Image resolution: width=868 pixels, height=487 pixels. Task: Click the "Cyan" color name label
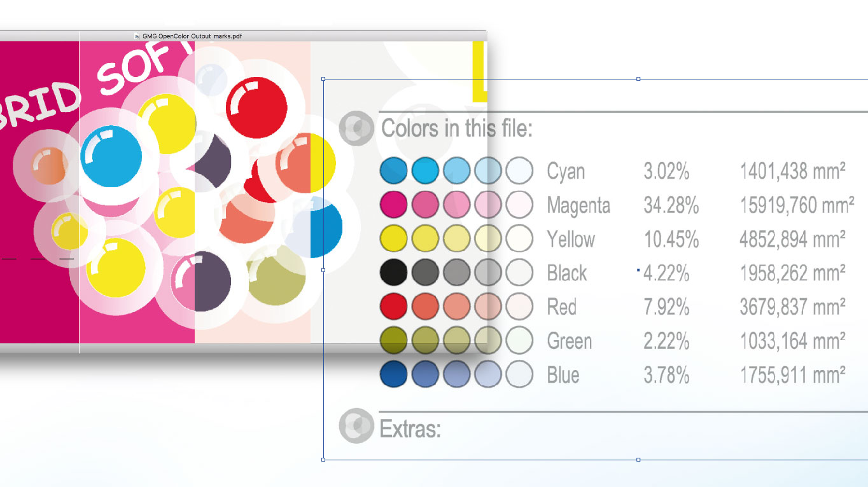click(x=565, y=171)
